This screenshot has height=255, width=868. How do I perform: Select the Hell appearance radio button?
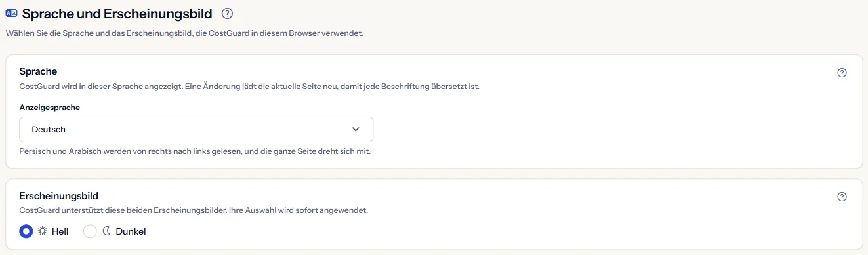pyautogui.click(x=26, y=231)
